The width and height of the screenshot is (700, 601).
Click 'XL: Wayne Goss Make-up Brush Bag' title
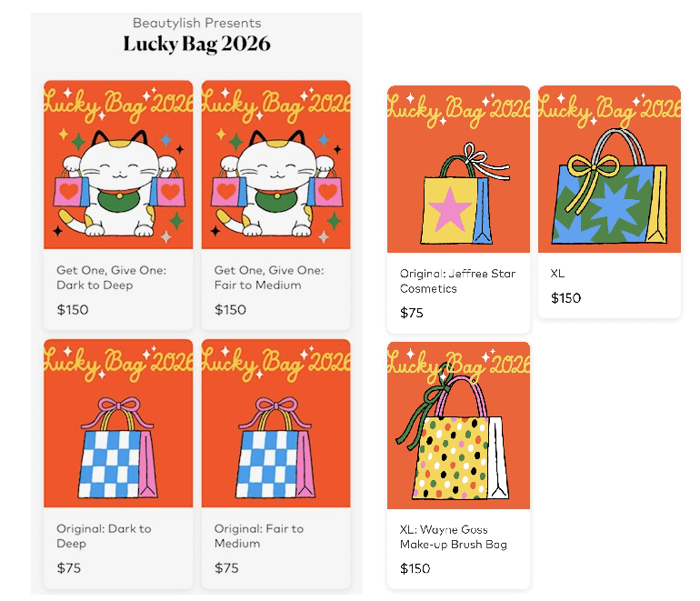click(x=454, y=537)
